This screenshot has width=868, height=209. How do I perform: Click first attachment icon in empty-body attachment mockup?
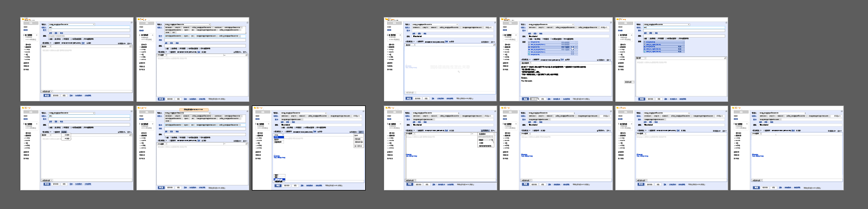[x=645, y=42]
